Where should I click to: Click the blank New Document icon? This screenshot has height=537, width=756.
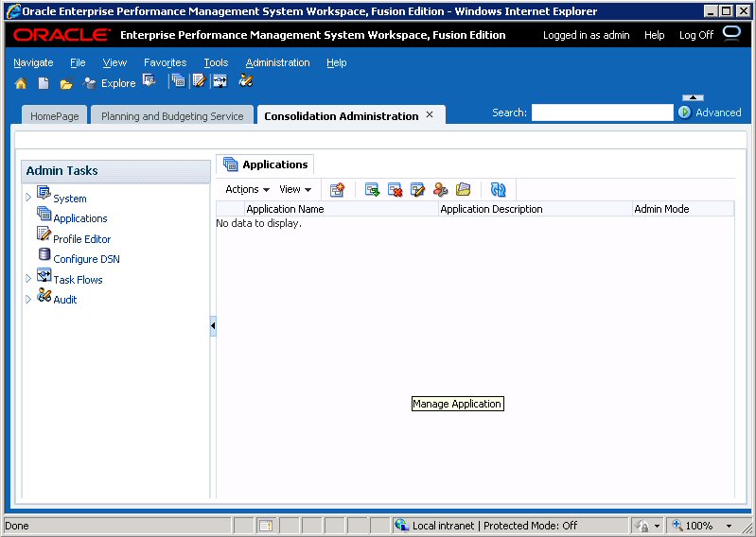coord(44,83)
